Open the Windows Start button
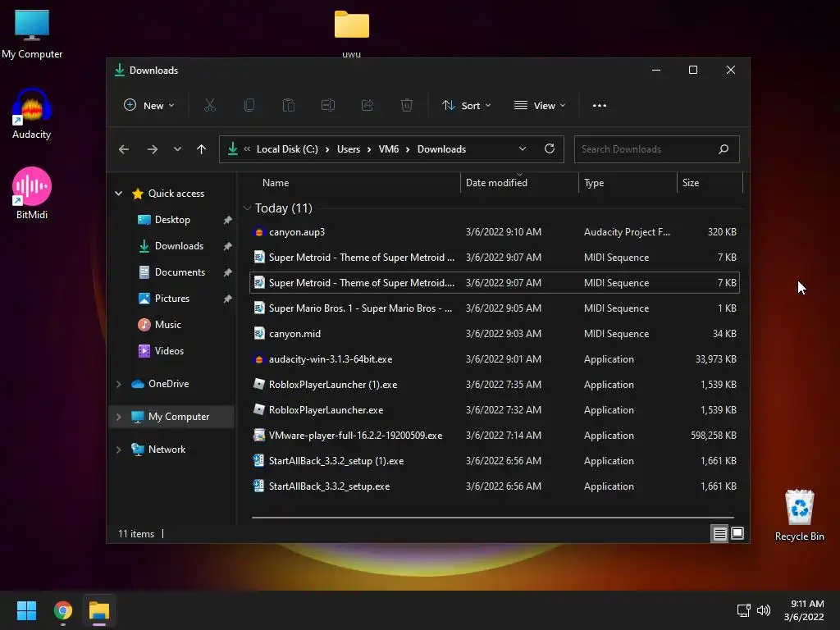Image resolution: width=840 pixels, height=630 pixels. tap(27, 610)
